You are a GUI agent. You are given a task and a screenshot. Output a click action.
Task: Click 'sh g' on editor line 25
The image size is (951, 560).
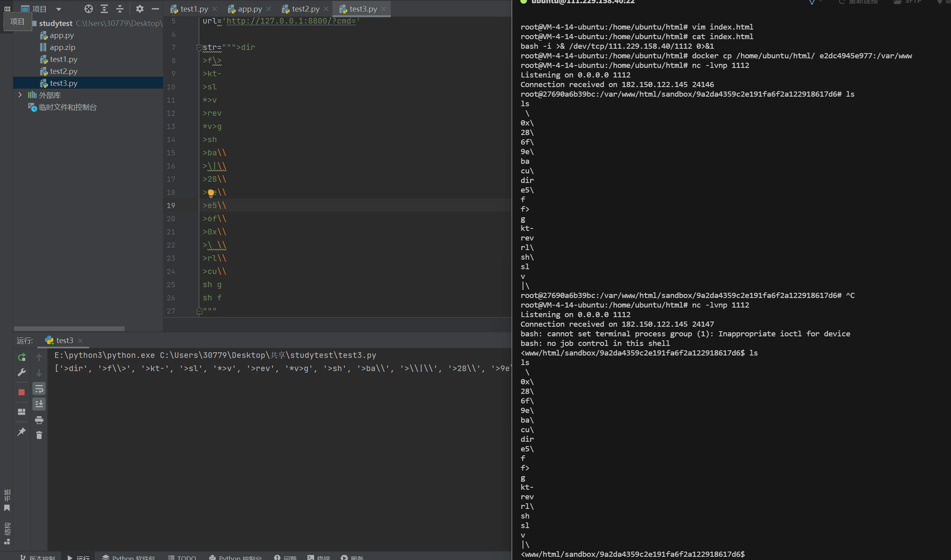tap(212, 284)
